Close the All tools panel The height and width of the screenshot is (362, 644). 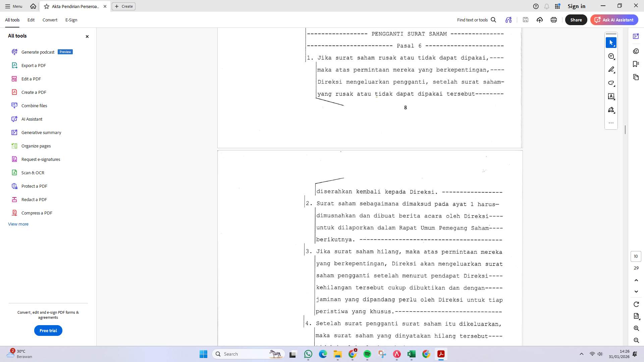pyautogui.click(x=87, y=36)
